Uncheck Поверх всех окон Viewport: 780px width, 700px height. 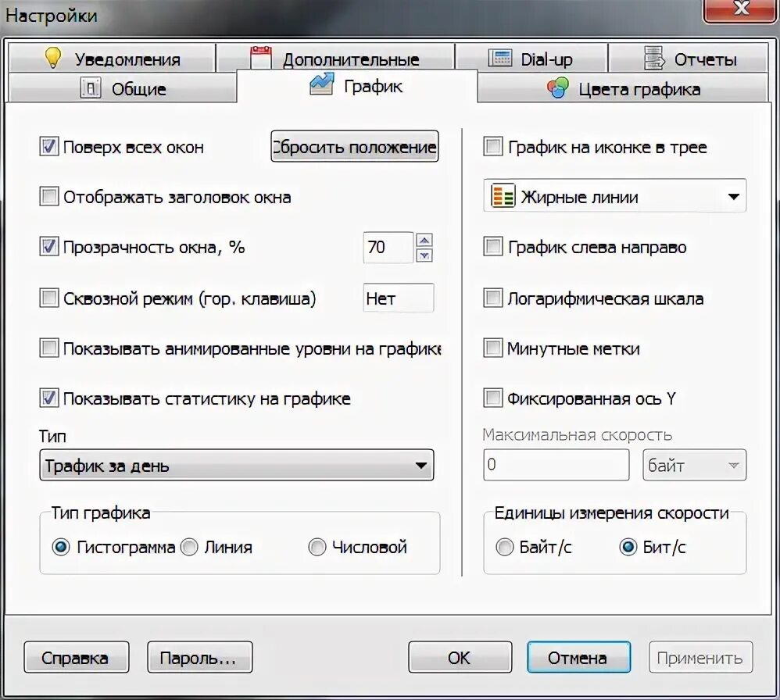[48, 147]
